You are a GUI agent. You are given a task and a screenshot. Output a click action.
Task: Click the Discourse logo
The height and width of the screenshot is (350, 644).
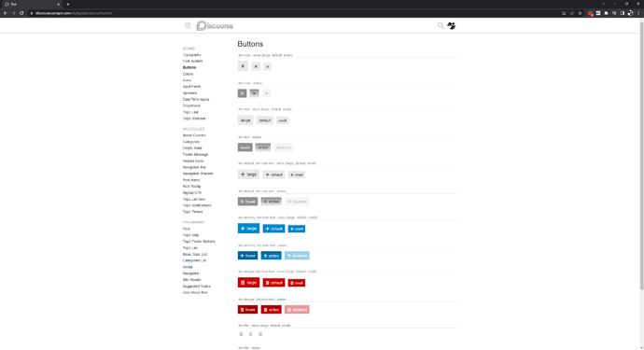click(215, 25)
